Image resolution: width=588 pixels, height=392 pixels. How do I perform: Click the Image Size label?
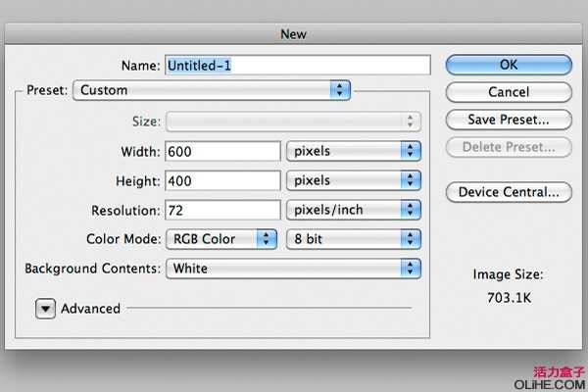[x=508, y=276]
